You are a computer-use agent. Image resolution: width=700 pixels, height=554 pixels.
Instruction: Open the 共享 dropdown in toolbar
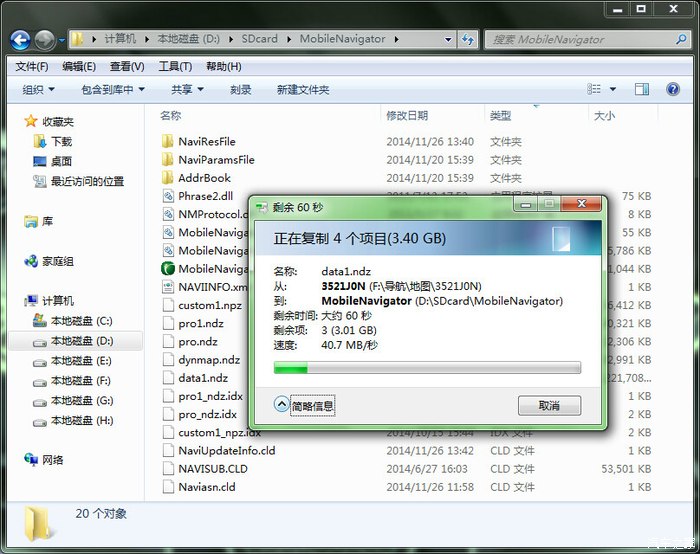point(186,90)
